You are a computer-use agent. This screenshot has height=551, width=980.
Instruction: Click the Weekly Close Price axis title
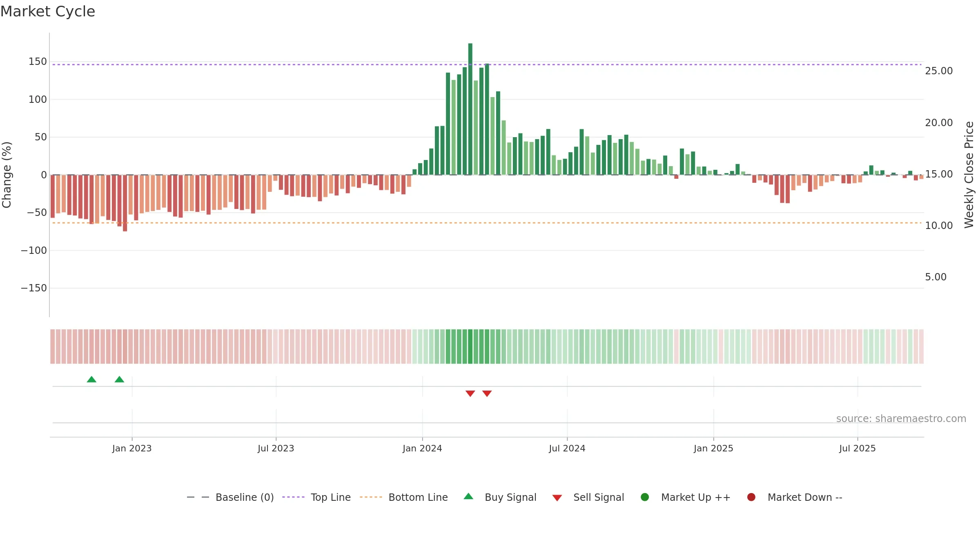(x=969, y=175)
